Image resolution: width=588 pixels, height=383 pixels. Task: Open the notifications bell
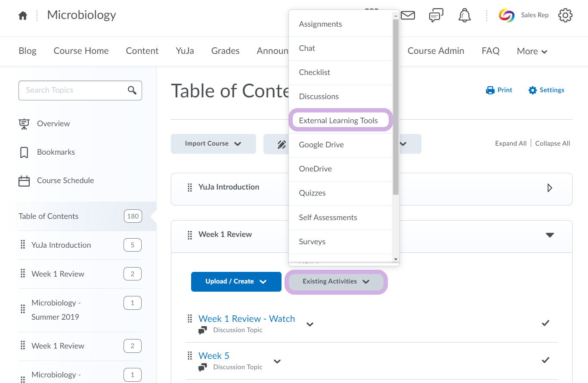coord(464,16)
